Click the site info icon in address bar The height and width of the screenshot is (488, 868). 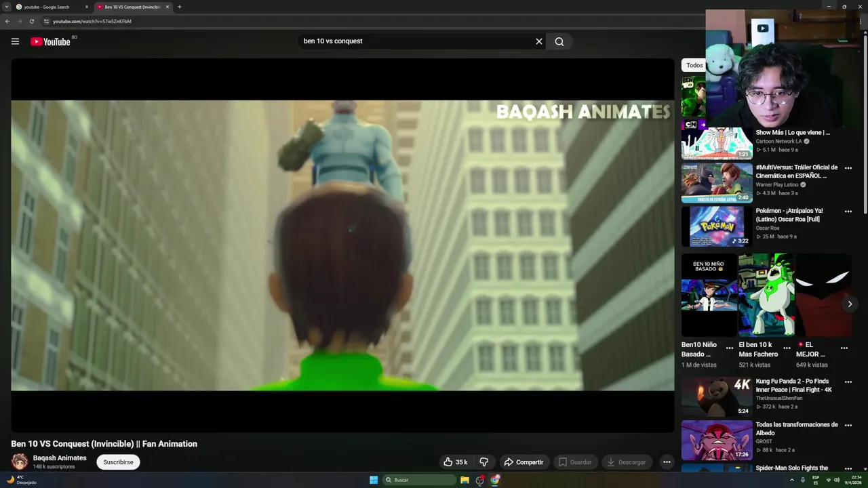click(x=46, y=21)
